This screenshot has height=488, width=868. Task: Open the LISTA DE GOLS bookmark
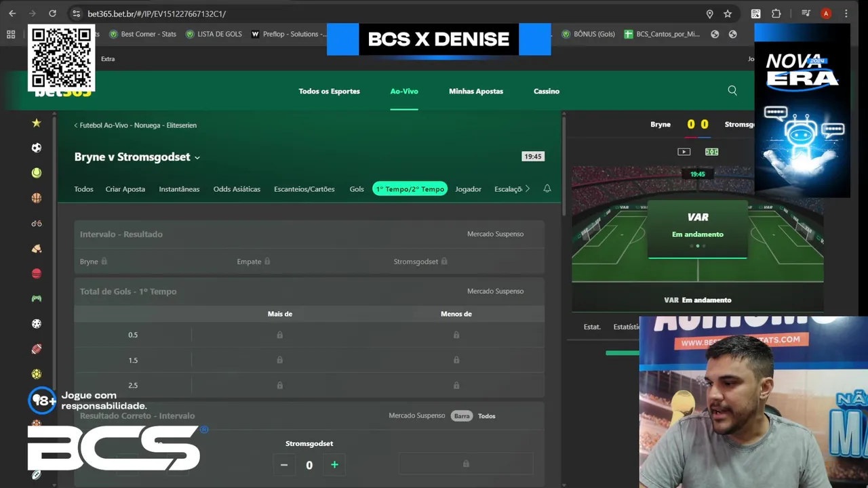click(214, 34)
